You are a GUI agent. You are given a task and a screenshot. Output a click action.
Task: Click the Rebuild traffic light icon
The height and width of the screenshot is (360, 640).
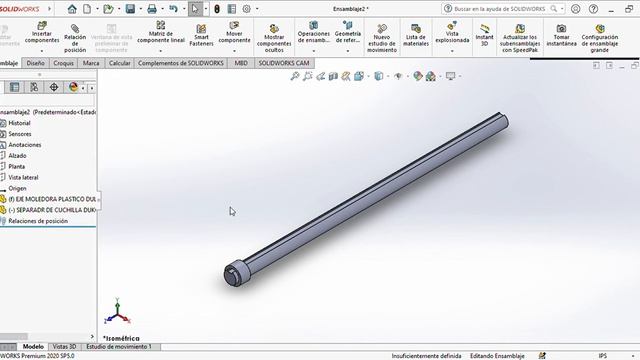[217, 9]
